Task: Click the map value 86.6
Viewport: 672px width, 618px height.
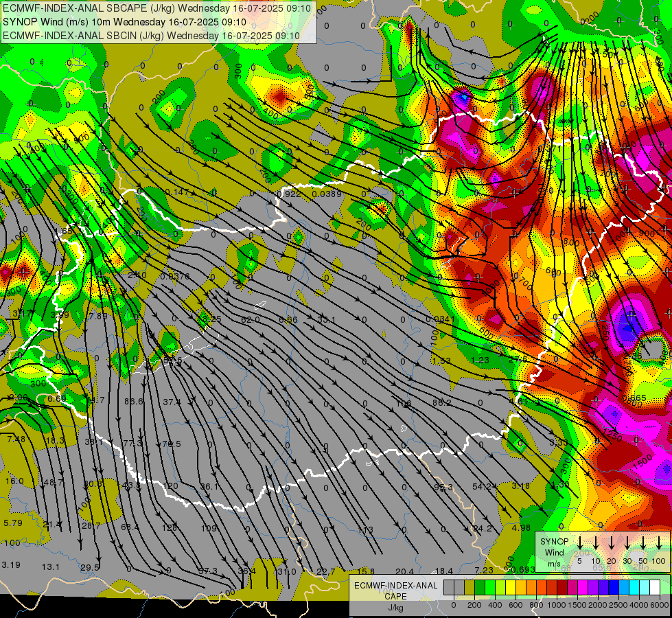Action: click(x=133, y=402)
